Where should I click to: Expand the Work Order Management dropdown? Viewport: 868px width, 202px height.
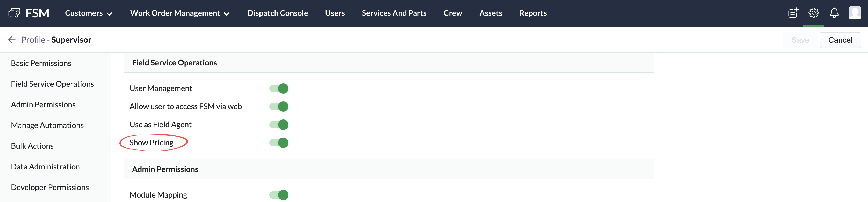[x=180, y=13]
